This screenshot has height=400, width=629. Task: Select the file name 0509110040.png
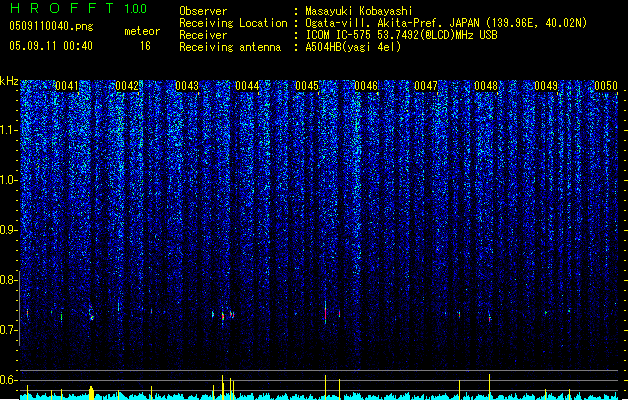[51, 26]
